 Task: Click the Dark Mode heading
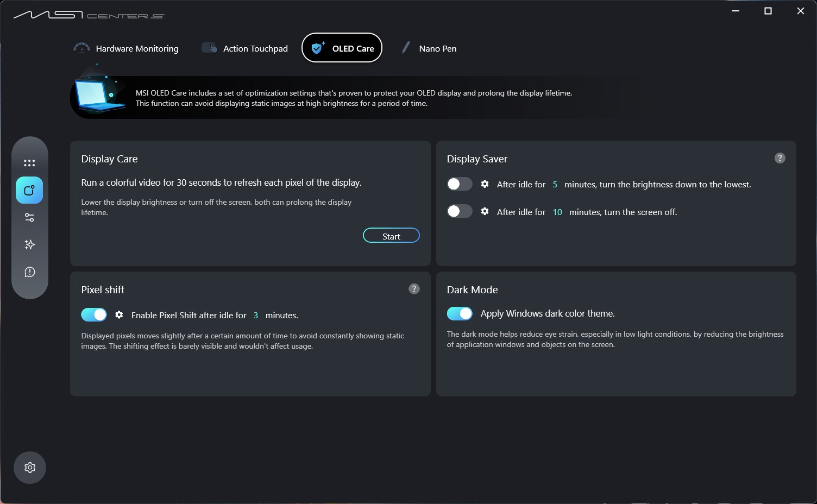pyautogui.click(x=472, y=289)
